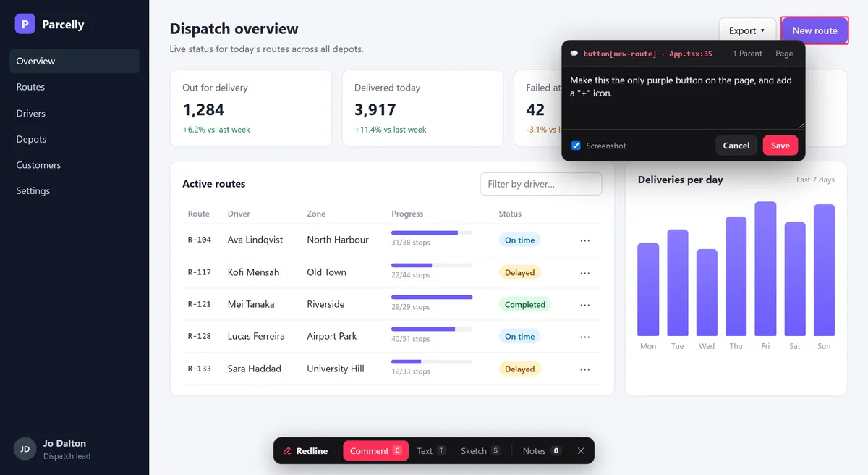Navigate to Drivers
The height and width of the screenshot is (475, 868).
(75, 113)
